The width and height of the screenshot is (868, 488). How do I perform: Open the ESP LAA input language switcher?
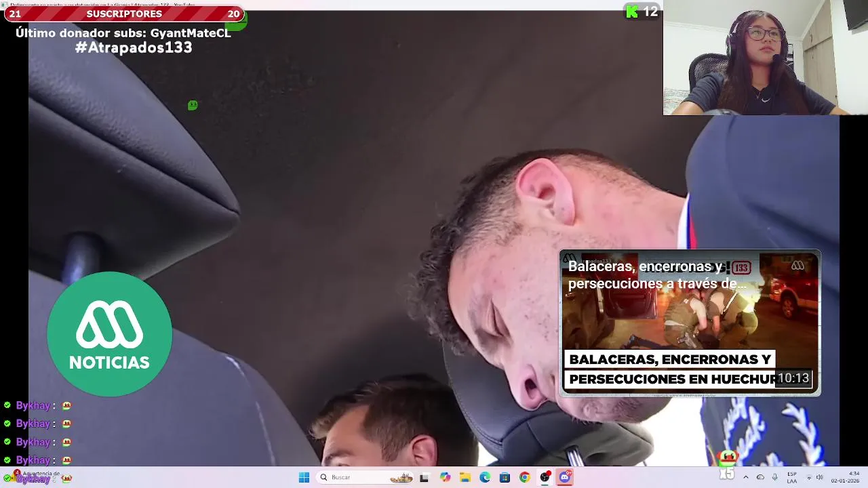coord(792,477)
